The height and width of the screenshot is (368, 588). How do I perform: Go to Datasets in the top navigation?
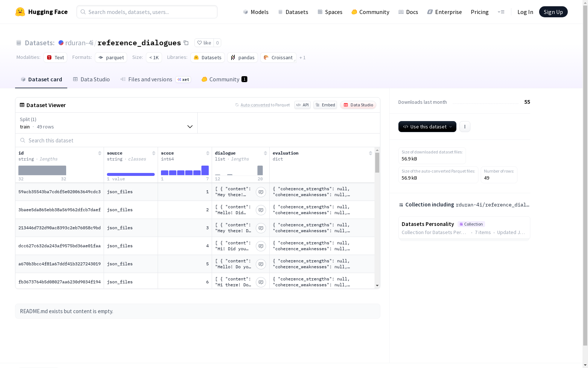pyautogui.click(x=293, y=12)
